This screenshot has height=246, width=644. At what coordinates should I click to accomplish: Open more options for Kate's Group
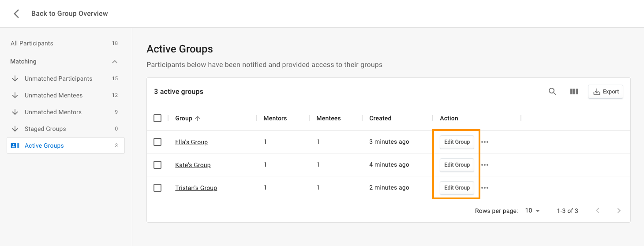click(x=485, y=165)
